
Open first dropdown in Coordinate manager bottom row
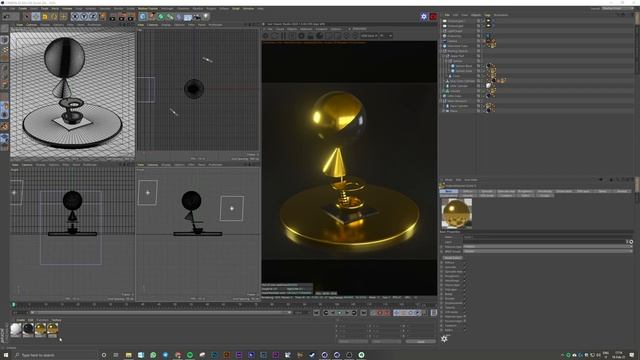coord(353,341)
